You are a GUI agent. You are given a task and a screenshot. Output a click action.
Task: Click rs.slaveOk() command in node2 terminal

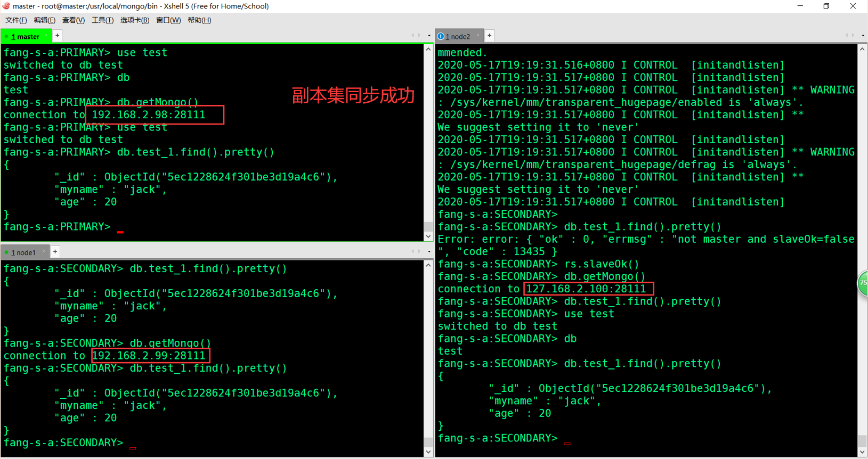tap(602, 264)
